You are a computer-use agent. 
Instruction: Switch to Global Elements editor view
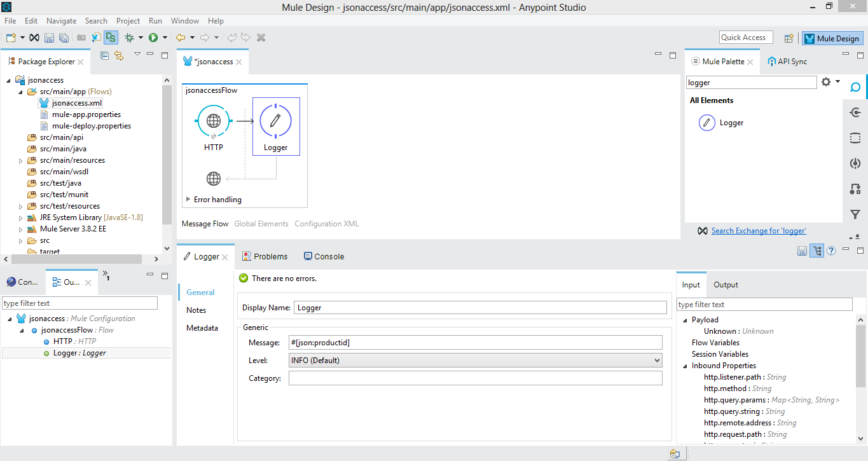pyautogui.click(x=261, y=224)
